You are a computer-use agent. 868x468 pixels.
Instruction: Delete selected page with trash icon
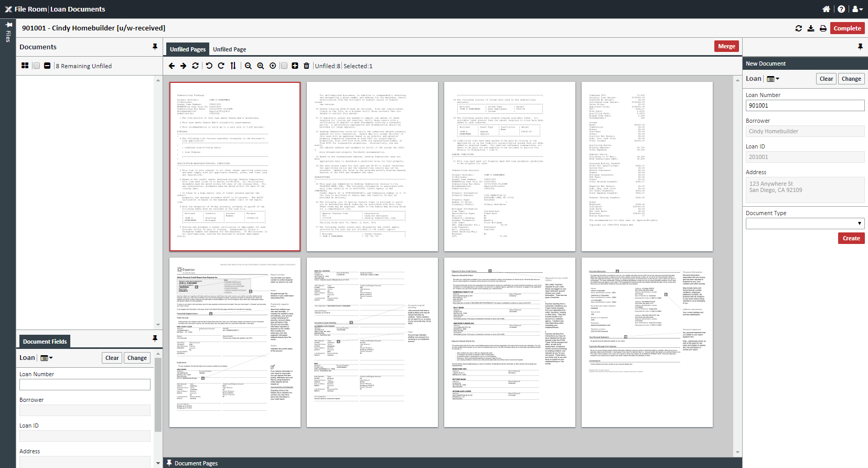coord(307,66)
